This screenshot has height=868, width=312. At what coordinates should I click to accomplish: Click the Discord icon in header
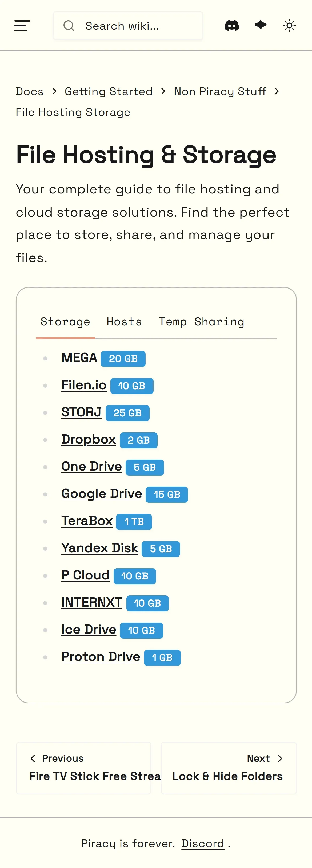point(232,26)
